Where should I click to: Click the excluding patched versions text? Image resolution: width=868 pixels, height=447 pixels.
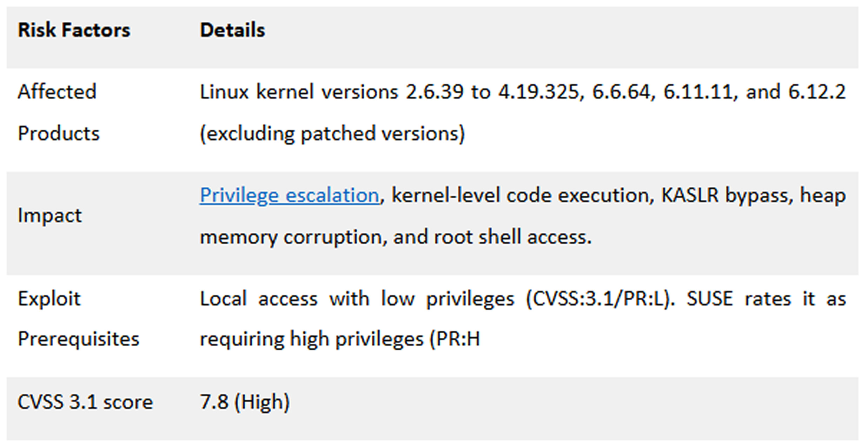(332, 134)
